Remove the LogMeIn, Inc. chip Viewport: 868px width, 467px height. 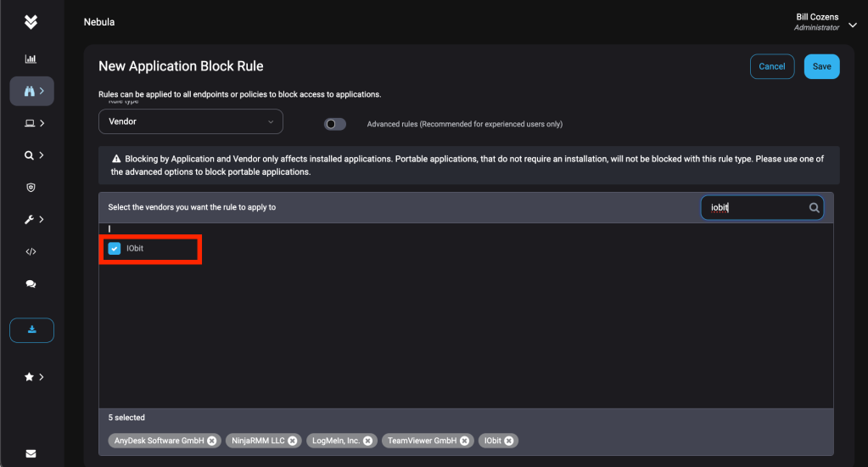pos(367,441)
